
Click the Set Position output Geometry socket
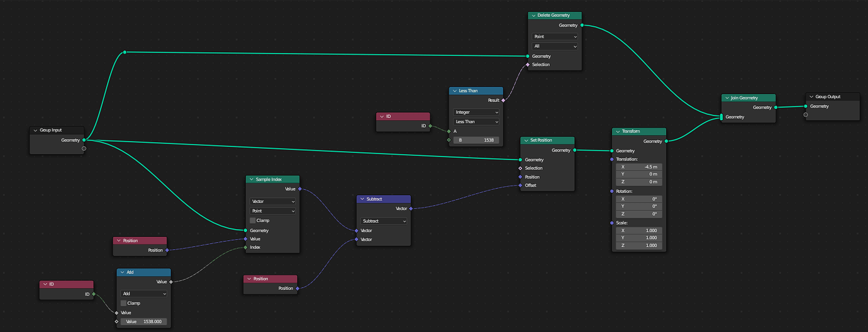(x=574, y=150)
